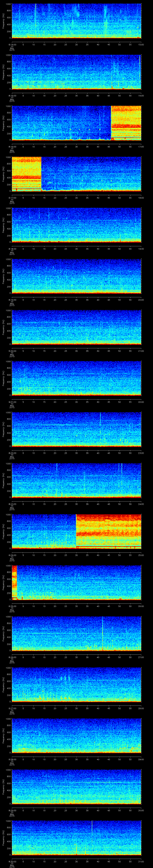Select the spectrogram starting at 8:21:00
The height and width of the screenshot is (868, 153).
click(x=76, y=378)
